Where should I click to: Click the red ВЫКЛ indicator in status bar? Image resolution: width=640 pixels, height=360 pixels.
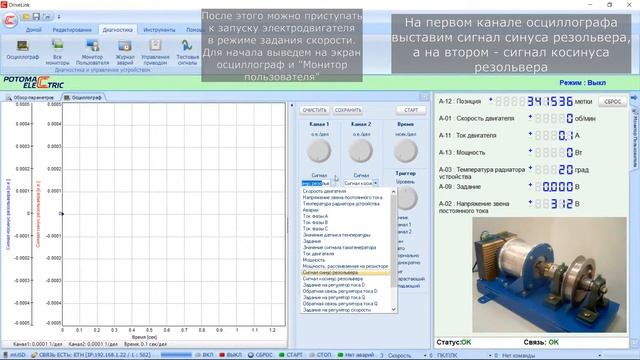coord(230,355)
